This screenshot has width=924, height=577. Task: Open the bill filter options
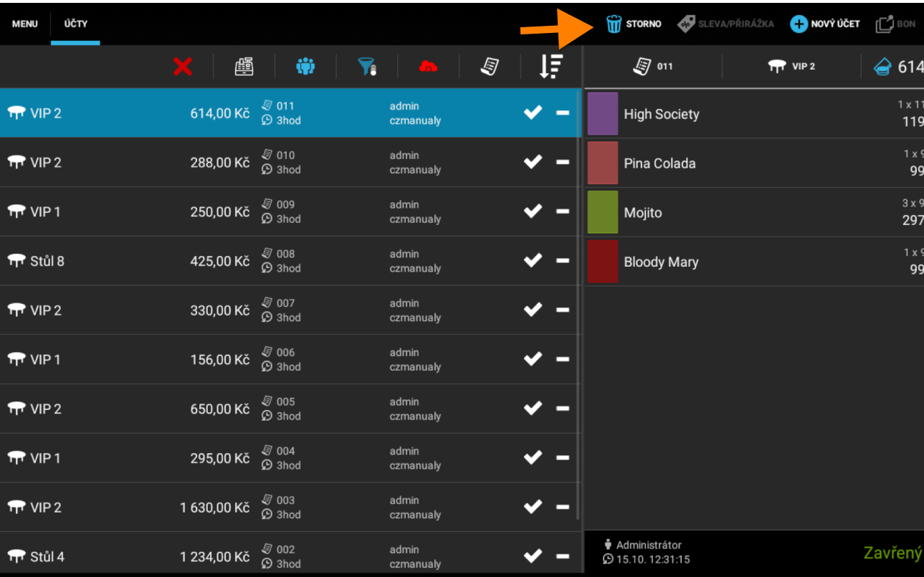[367, 67]
